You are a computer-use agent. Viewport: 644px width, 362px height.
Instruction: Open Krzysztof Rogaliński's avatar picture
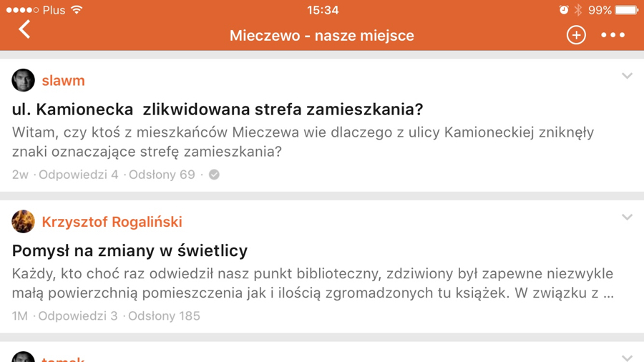tap(23, 222)
